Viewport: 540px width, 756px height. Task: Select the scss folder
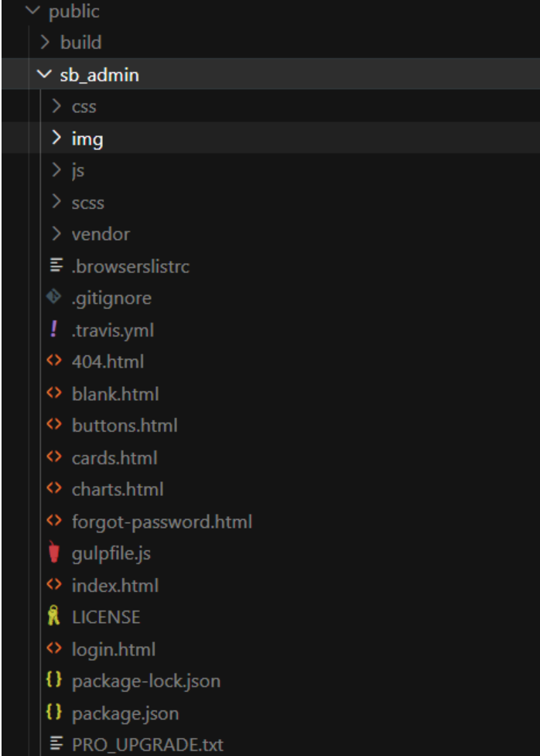point(87,203)
